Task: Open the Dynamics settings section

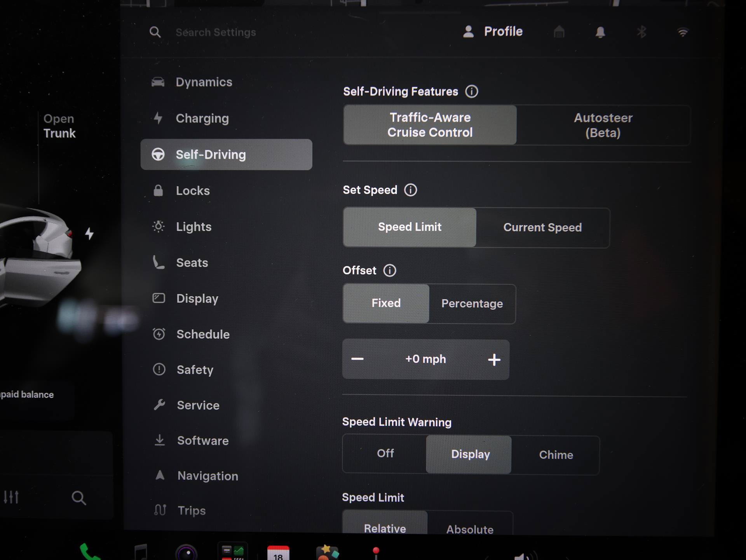Action: pos(226,82)
